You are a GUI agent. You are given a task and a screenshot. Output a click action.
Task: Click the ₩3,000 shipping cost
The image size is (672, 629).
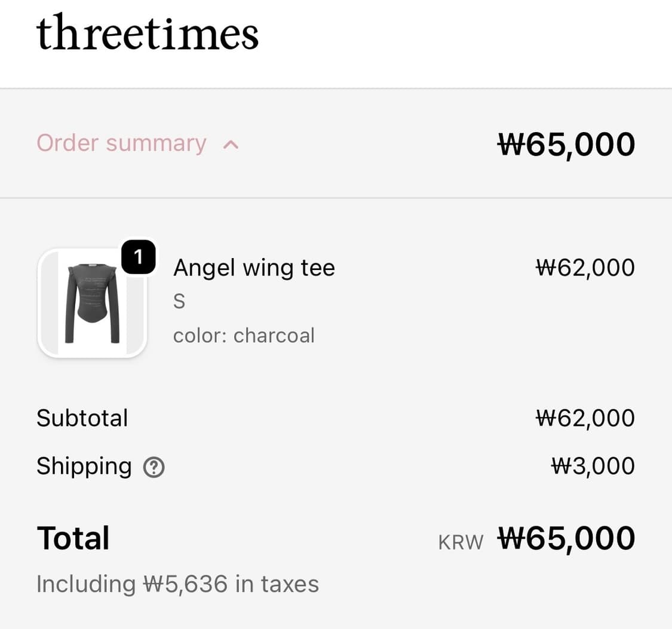593,466
